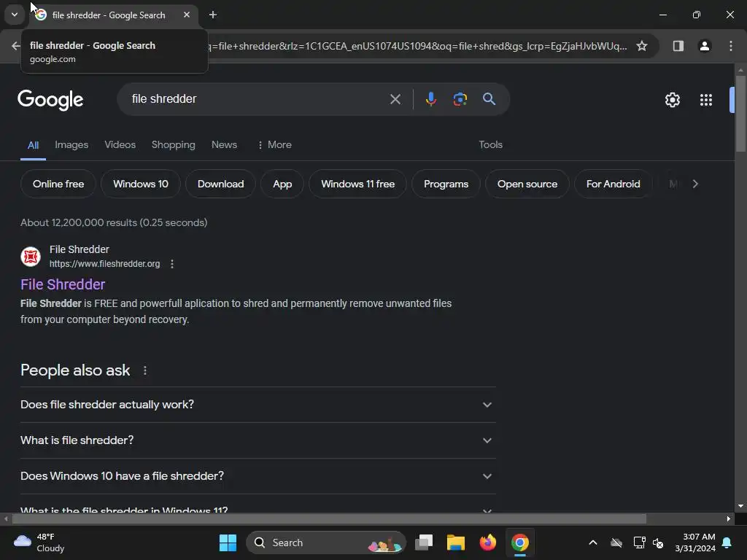This screenshot has width=747, height=560.
Task: Open notifications bell
Action: click(x=727, y=542)
